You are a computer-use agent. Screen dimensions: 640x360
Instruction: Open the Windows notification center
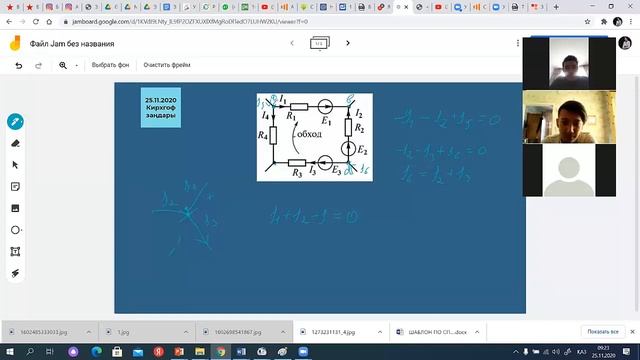pyautogui.click(x=627, y=352)
